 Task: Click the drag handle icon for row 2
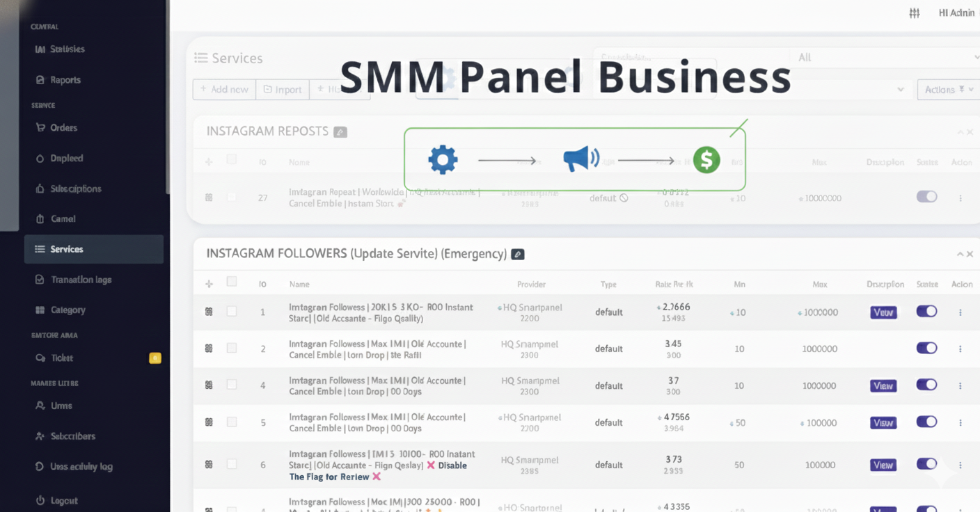click(208, 349)
